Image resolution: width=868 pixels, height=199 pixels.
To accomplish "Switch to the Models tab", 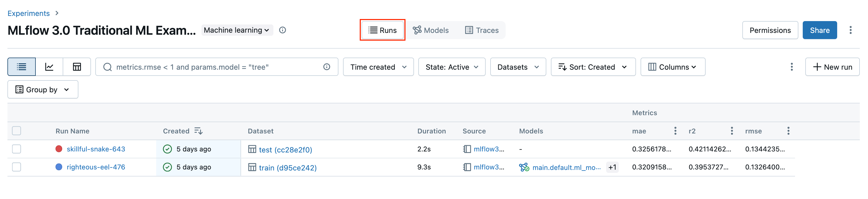I will coord(431,30).
